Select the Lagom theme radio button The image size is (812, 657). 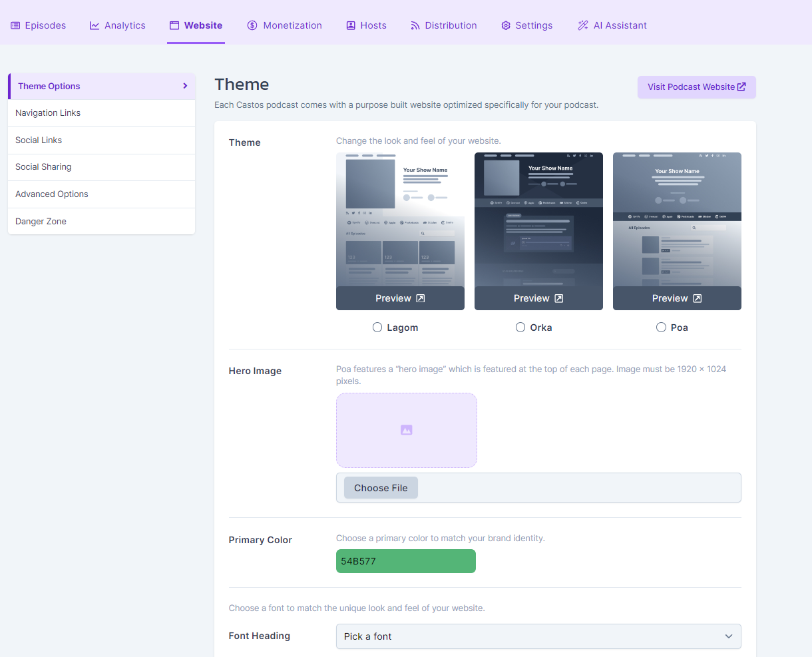[x=377, y=328]
